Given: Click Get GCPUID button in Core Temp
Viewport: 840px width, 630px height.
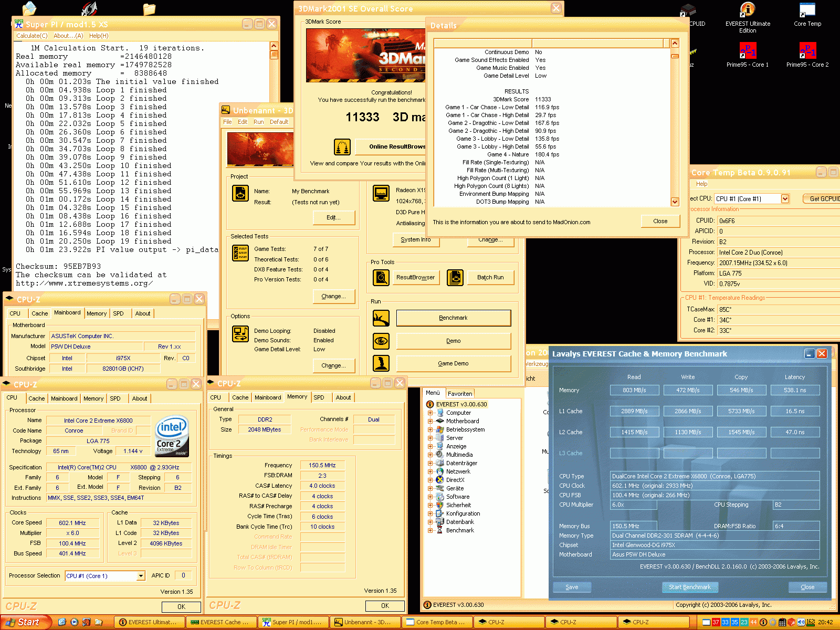Looking at the screenshot, I should click(822, 199).
